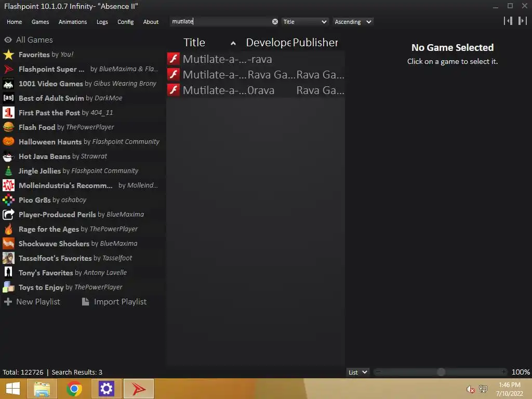Sort by the Publisher column header
532x399 pixels.
point(315,43)
